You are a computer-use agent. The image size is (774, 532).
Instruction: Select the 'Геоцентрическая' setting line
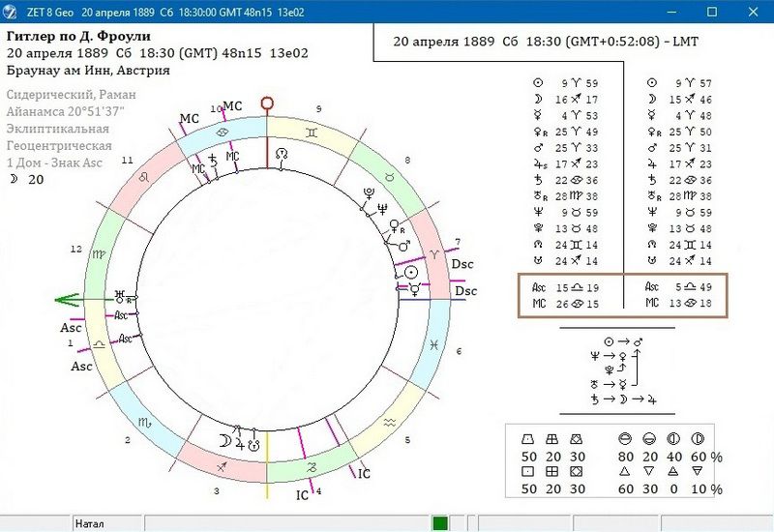coord(59,146)
